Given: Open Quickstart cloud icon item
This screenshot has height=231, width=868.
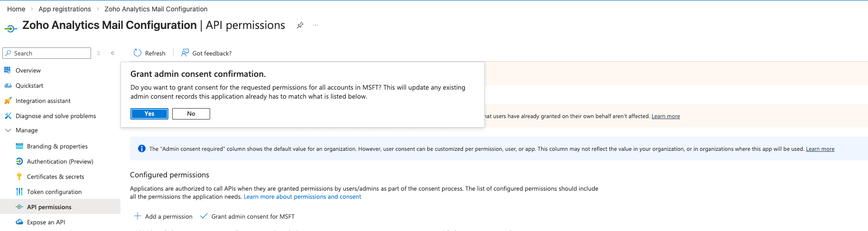Looking at the screenshot, I should tap(8, 85).
